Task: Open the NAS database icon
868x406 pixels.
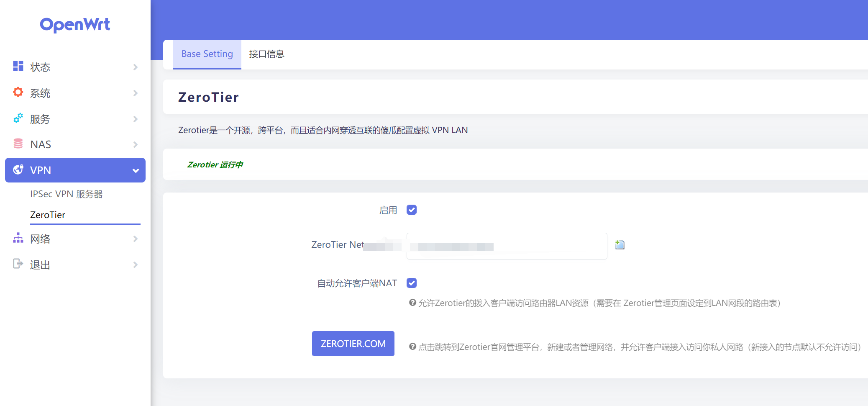Action: click(18, 144)
